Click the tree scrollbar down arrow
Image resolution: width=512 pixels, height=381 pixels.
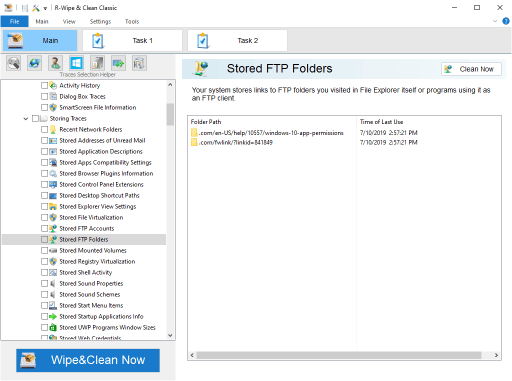[x=170, y=335]
